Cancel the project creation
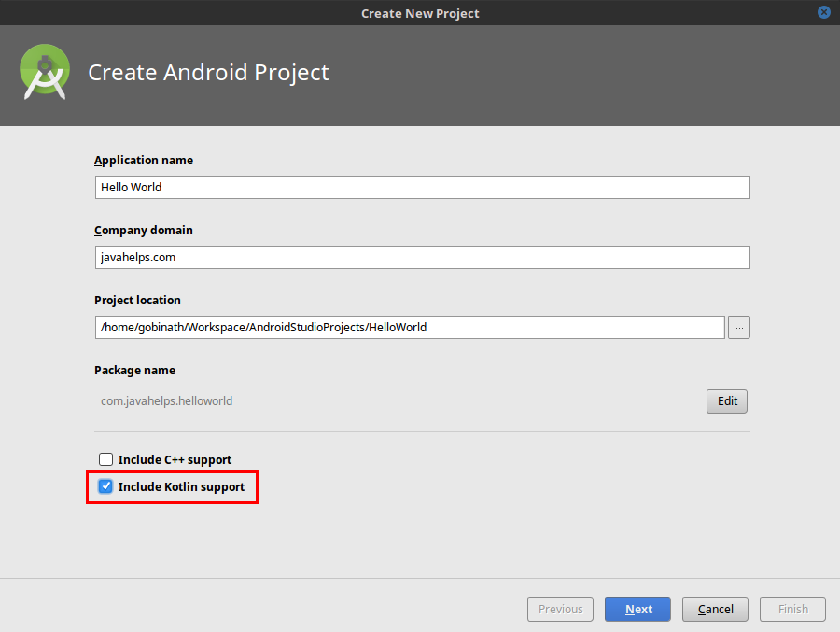This screenshot has width=840, height=632. tap(715, 610)
